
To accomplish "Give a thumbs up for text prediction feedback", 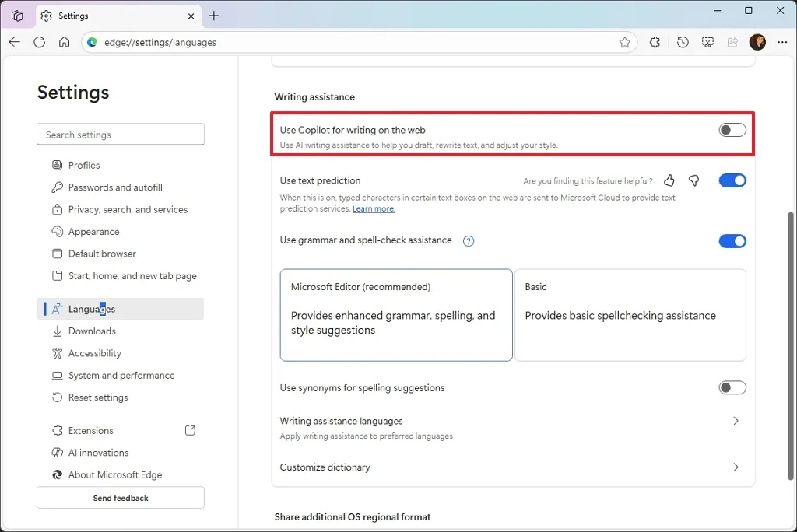I will (x=669, y=180).
